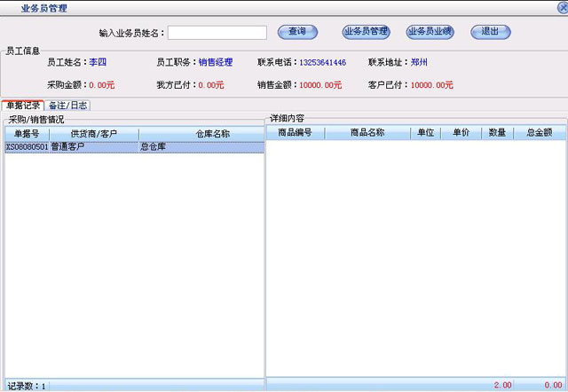Click the 供货商/客户 column header
Image resolution: width=568 pixels, height=392 pixels.
pyautogui.click(x=94, y=134)
